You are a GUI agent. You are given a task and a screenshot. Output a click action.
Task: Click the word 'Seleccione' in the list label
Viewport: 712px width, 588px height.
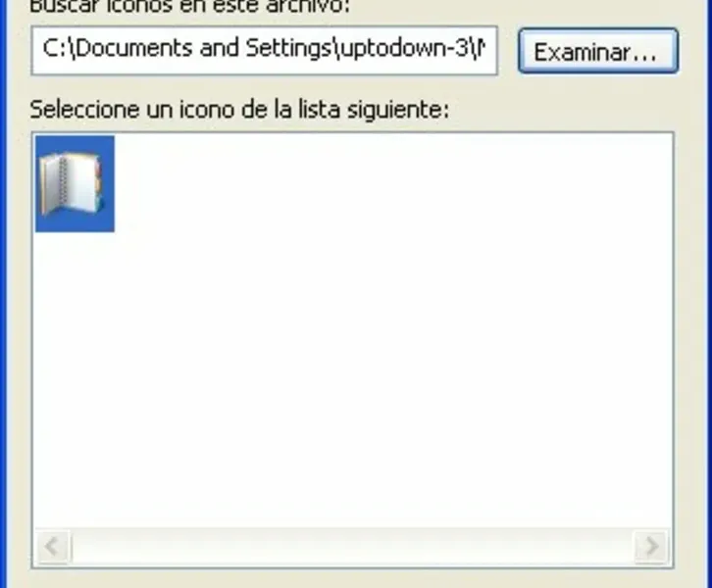coord(84,110)
